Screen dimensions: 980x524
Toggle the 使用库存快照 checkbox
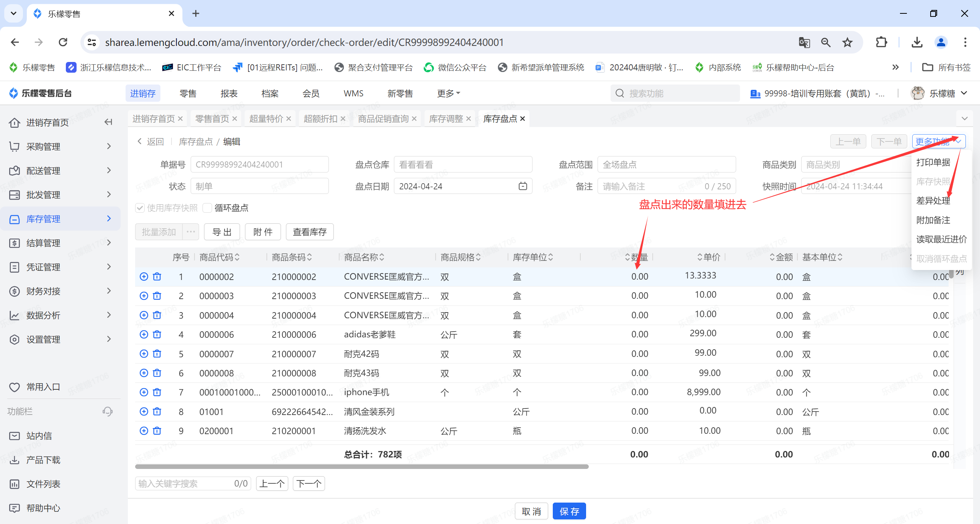140,208
